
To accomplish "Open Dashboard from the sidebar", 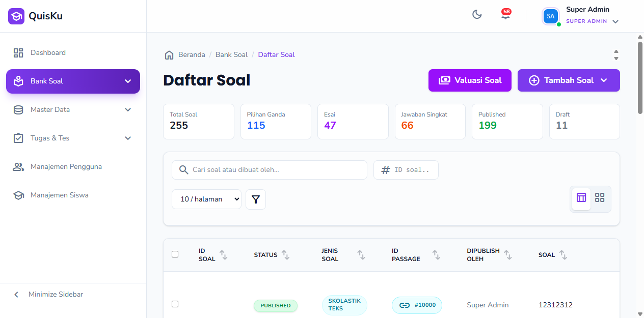I will click(x=73, y=53).
